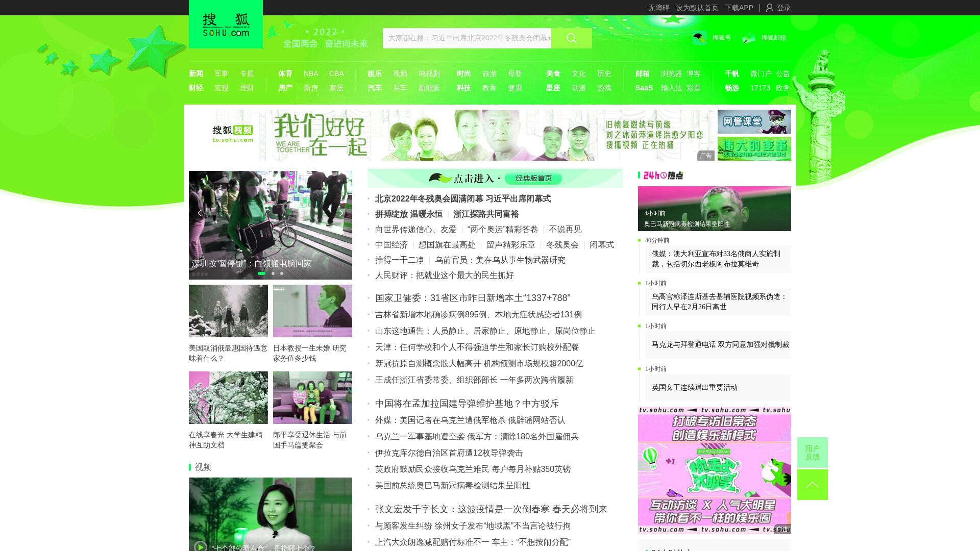The image size is (980, 551).
Task: Open 新冠抗原自测概念股 article
Action: pos(479,364)
